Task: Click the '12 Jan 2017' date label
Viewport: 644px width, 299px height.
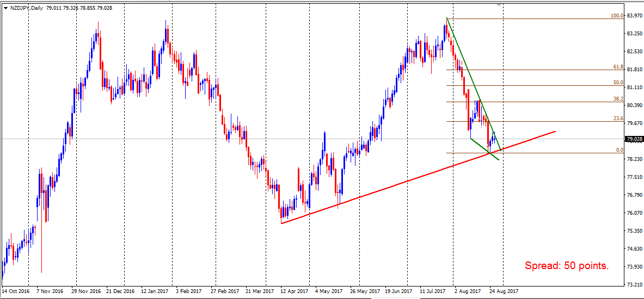Action: point(155,291)
